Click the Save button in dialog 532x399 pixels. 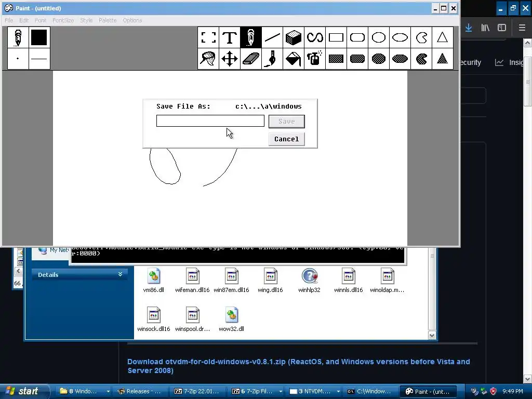(287, 122)
